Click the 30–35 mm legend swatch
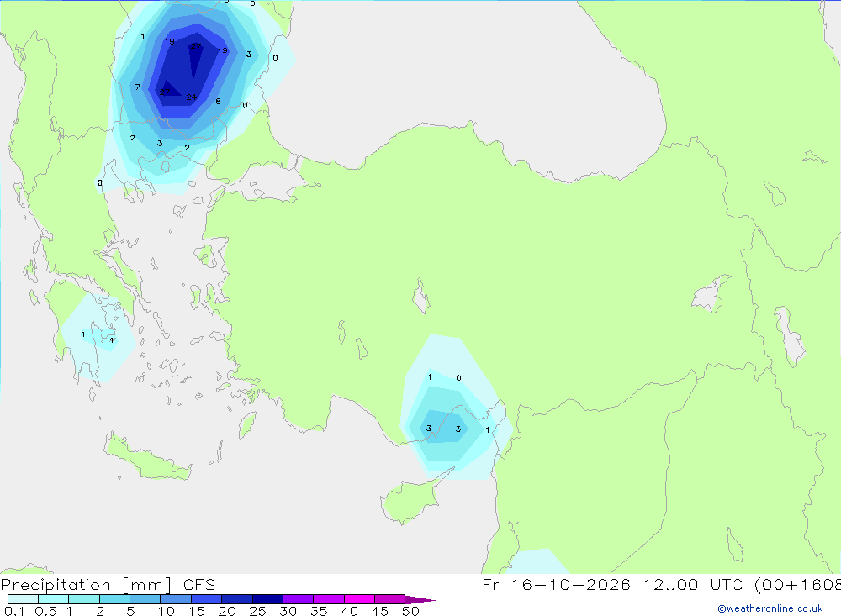Image resolution: width=841 pixels, height=616 pixels. coord(299,599)
